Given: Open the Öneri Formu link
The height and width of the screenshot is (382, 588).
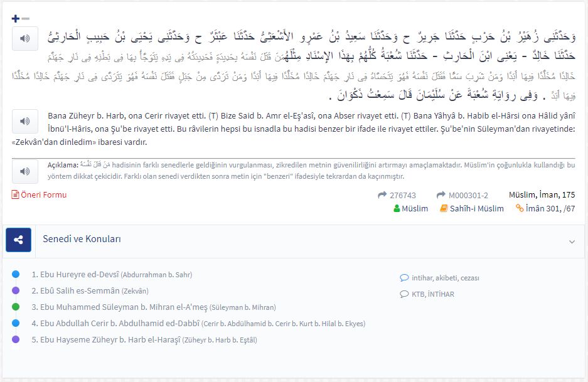Looking at the screenshot, I should 39,194.
